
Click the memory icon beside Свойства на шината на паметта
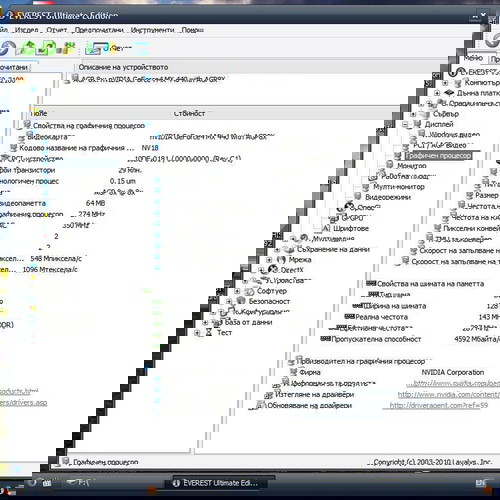[371, 283]
